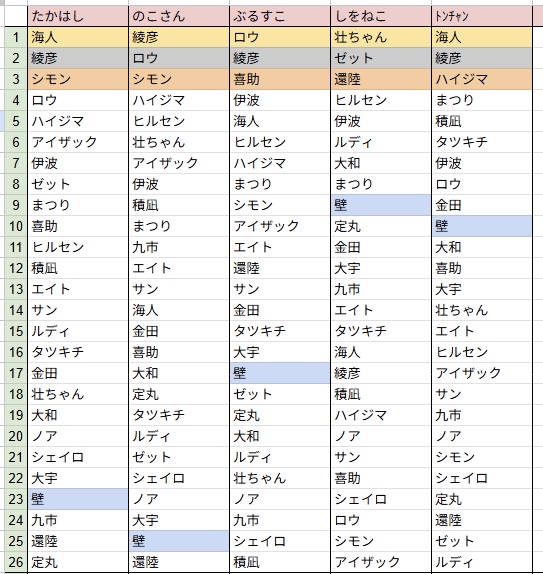Click the ぶるすこ header cell
This screenshot has width=543, height=574.
pyautogui.click(x=280, y=16)
